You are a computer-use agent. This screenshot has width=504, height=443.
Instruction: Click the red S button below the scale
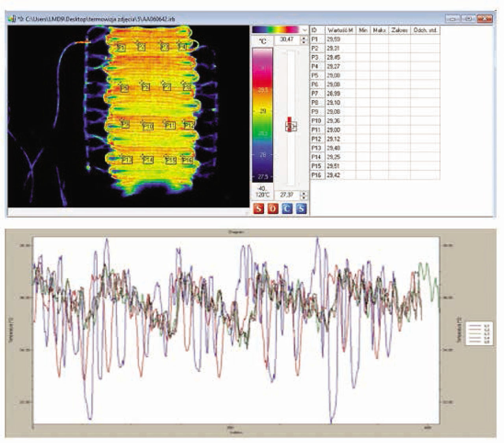tap(259, 208)
